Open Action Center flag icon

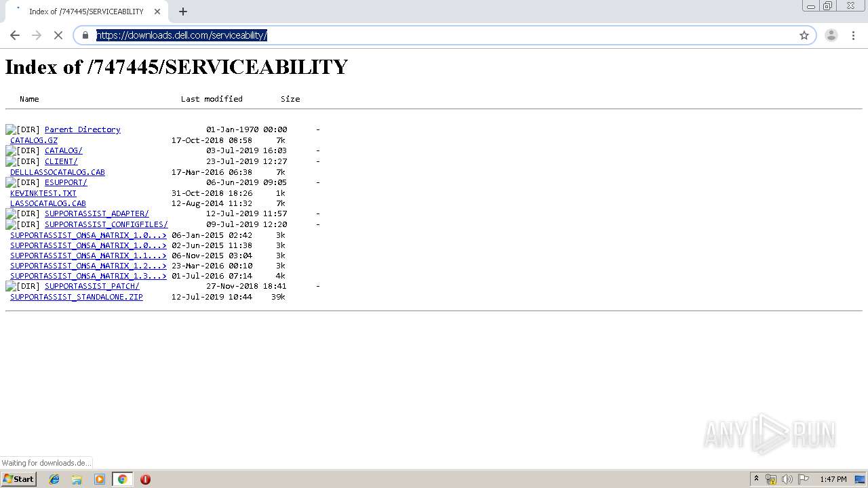(x=804, y=479)
